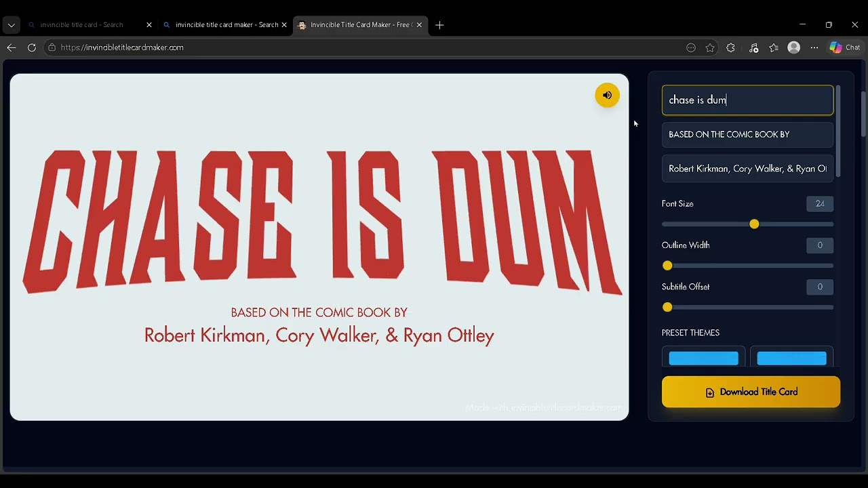This screenshot has width=868, height=488.
Task: Adjust the Outline Width slider handle
Action: point(667,266)
